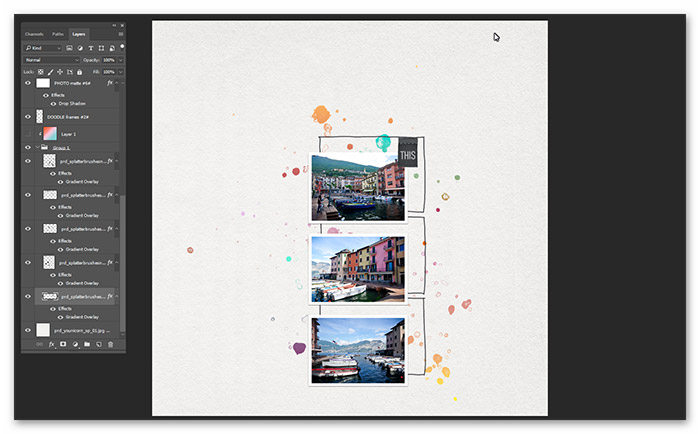Create a new group folder
This screenshot has width=700, height=434.
pos(87,344)
